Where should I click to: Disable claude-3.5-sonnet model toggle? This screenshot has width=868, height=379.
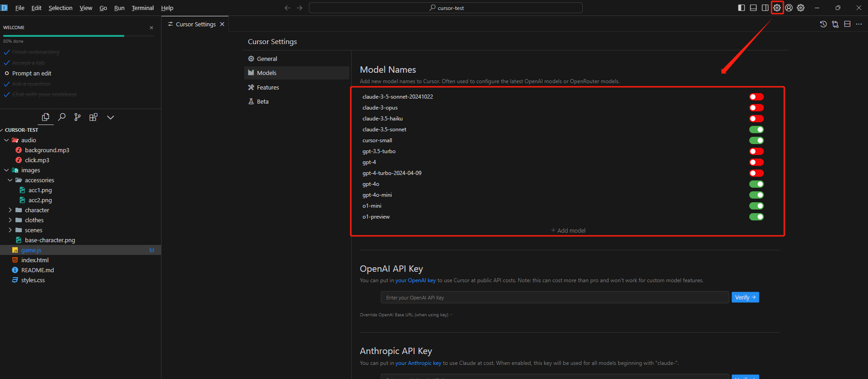(x=757, y=130)
